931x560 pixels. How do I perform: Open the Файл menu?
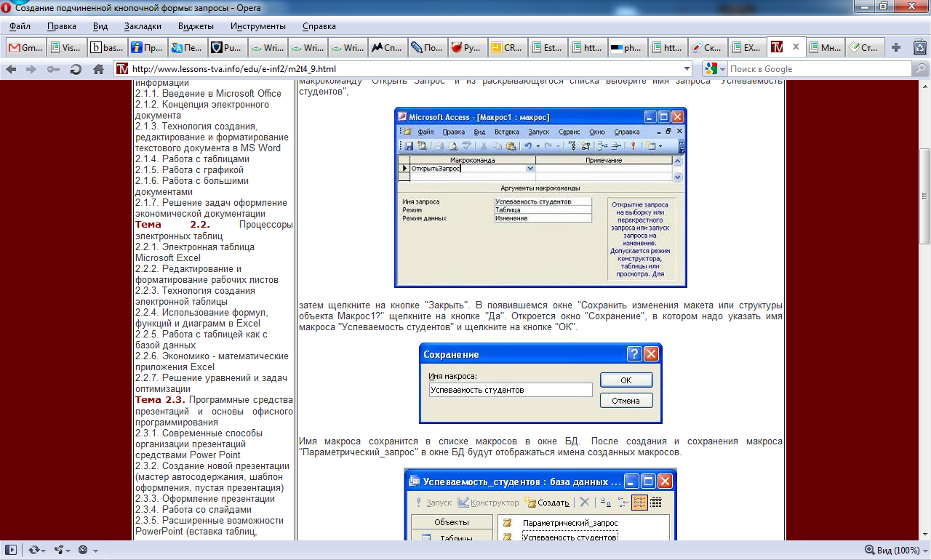(x=20, y=26)
